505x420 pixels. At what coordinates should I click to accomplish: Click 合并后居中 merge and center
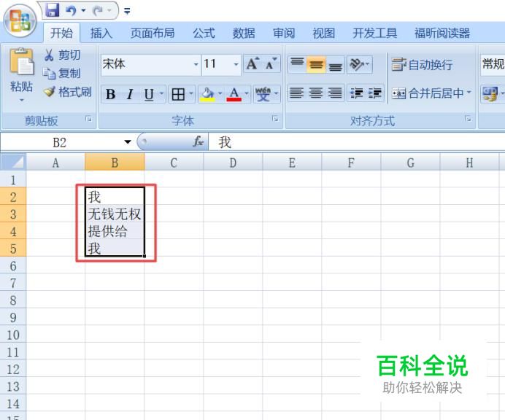(427, 93)
